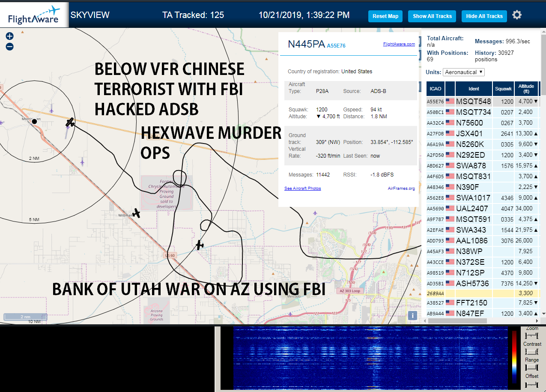This screenshot has height=392, width=546.
Task: Select the black aircraft icon near Wittmann
Action: tap(136, 212)
